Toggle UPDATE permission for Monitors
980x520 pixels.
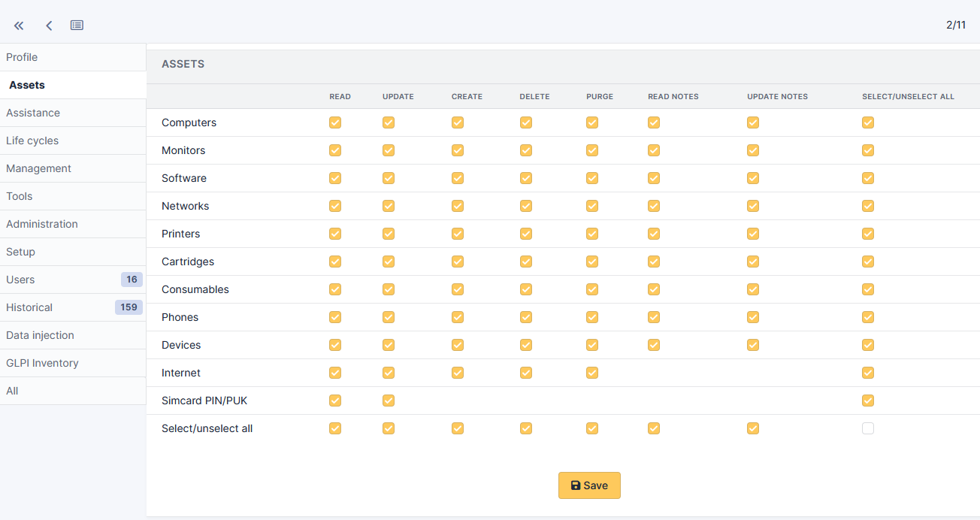388,150
